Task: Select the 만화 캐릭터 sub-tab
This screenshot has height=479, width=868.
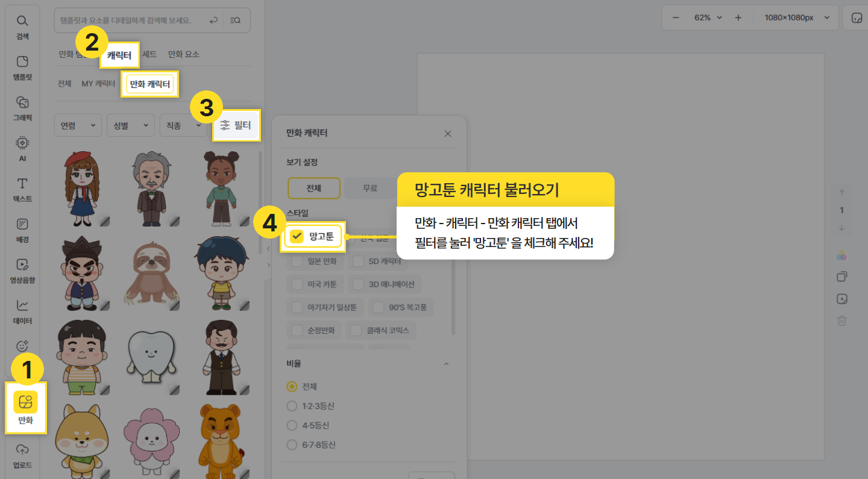Action: pyautogui.click(x=150, y=84)
